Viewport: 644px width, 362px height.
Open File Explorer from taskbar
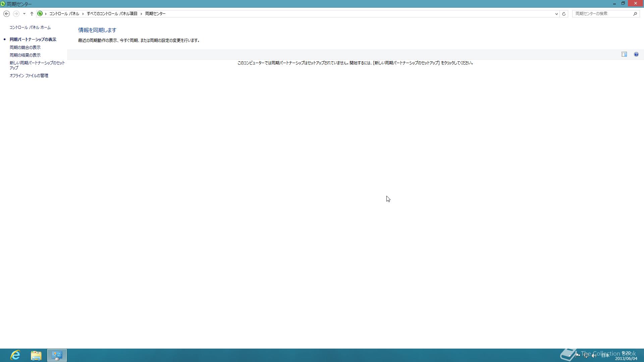tap(36, 355)
